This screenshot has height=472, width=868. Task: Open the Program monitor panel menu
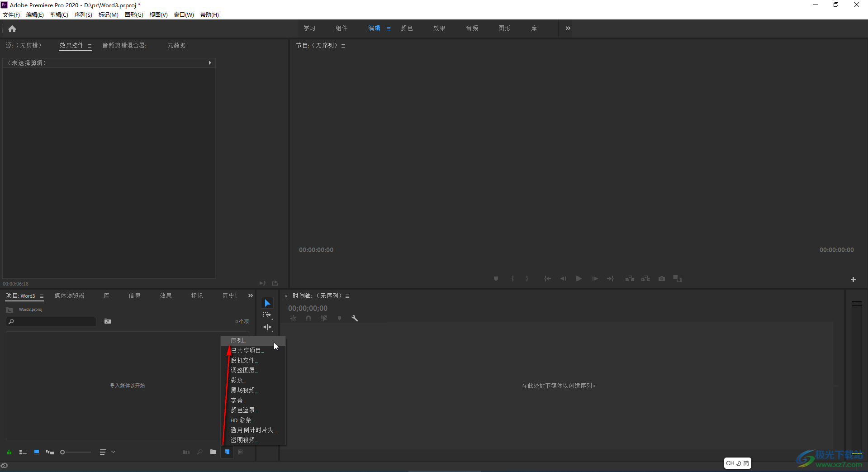pos(343,46)
